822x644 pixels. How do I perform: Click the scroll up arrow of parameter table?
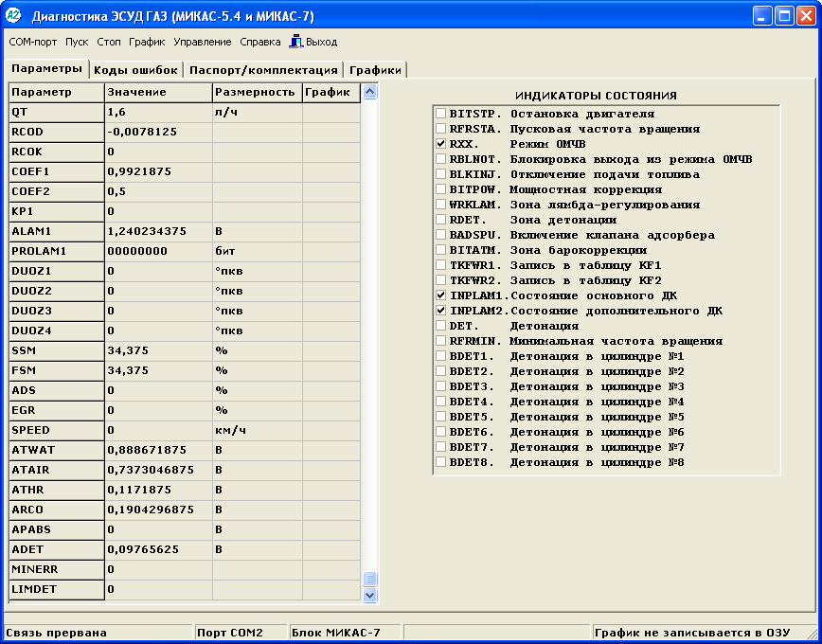[370, 92]
